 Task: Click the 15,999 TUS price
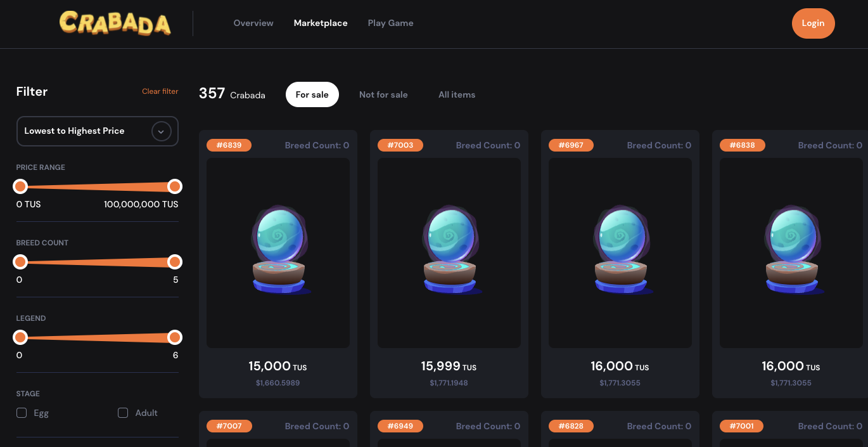[x=449, y=366]
